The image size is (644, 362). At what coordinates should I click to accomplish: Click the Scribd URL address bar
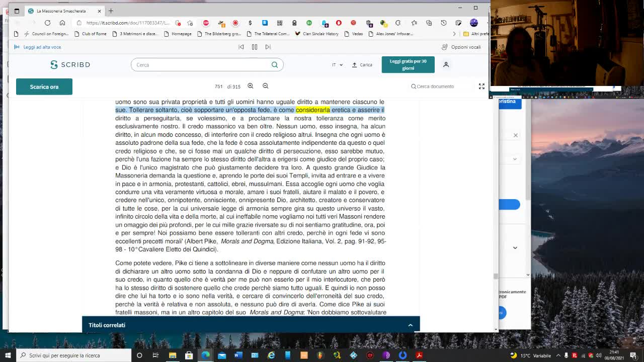127,23
